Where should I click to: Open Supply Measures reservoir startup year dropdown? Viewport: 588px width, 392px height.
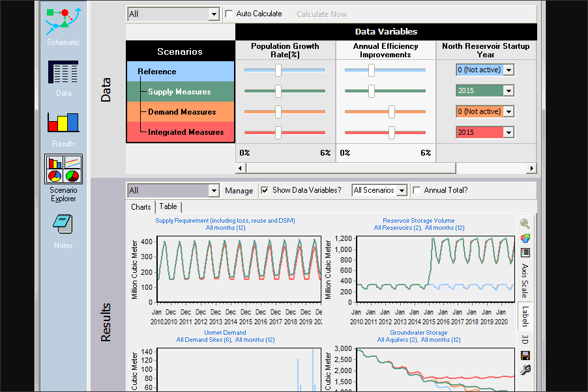pyautogui.click(x=508, y=91)
